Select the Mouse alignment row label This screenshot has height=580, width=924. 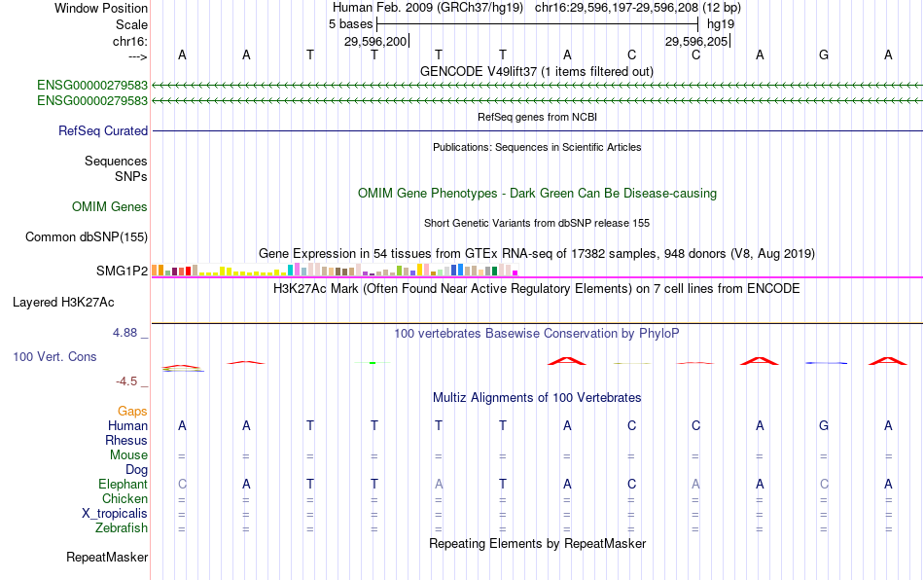[128, 455]
